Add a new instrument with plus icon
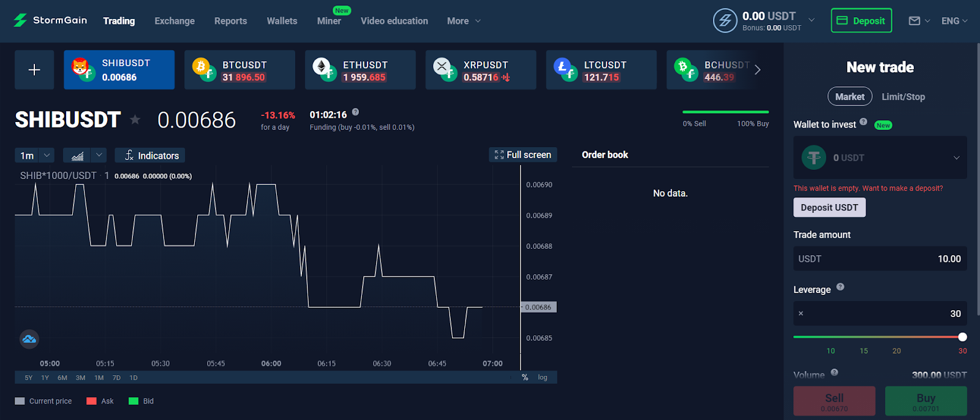This screenshot has width=980, height=420. [x=34, y=70]
